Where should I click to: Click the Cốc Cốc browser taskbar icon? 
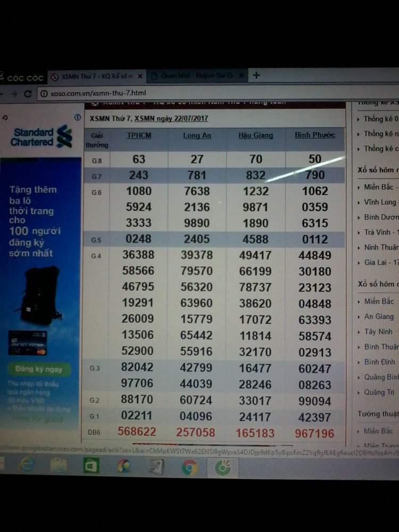[222, 468]
